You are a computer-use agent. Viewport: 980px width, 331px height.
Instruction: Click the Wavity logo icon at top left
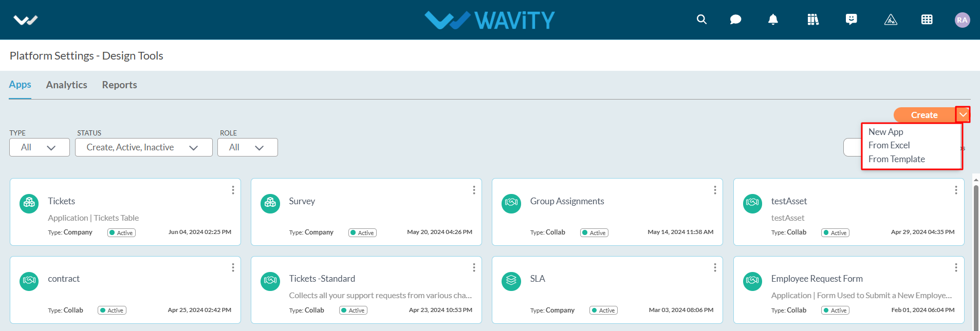pos(25,20)
